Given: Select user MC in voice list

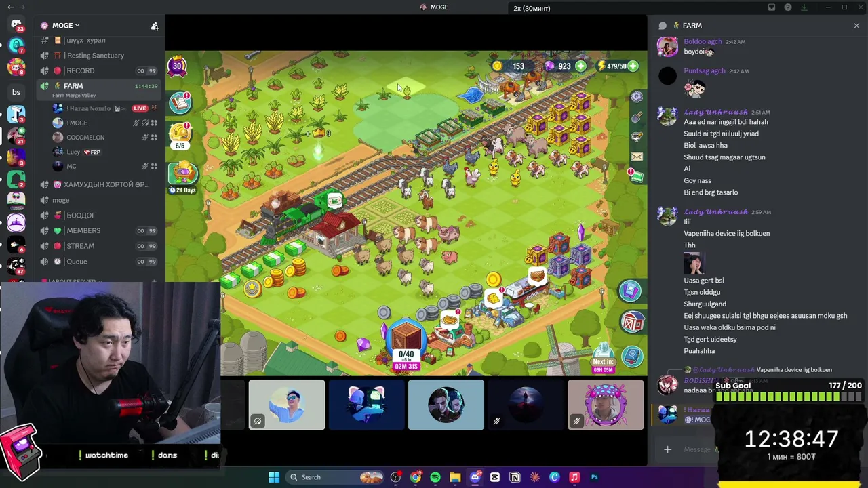Looking at the screenshot, I should point(105,166).
